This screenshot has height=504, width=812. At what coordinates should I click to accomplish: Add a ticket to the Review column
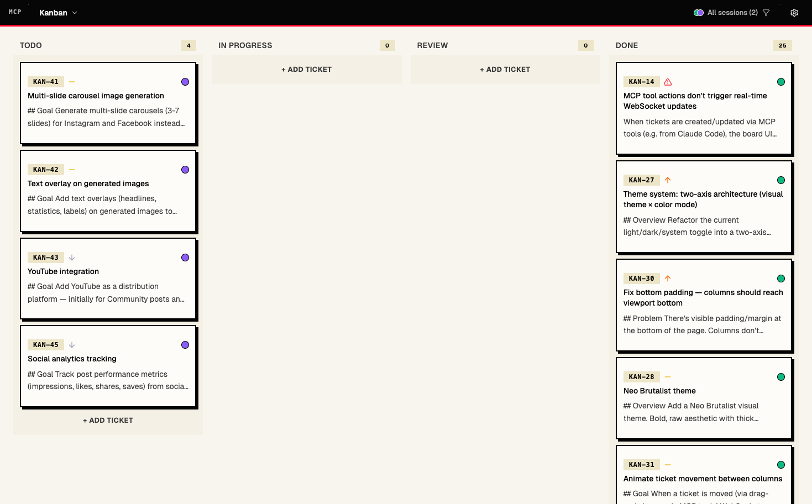pos(505,70)
